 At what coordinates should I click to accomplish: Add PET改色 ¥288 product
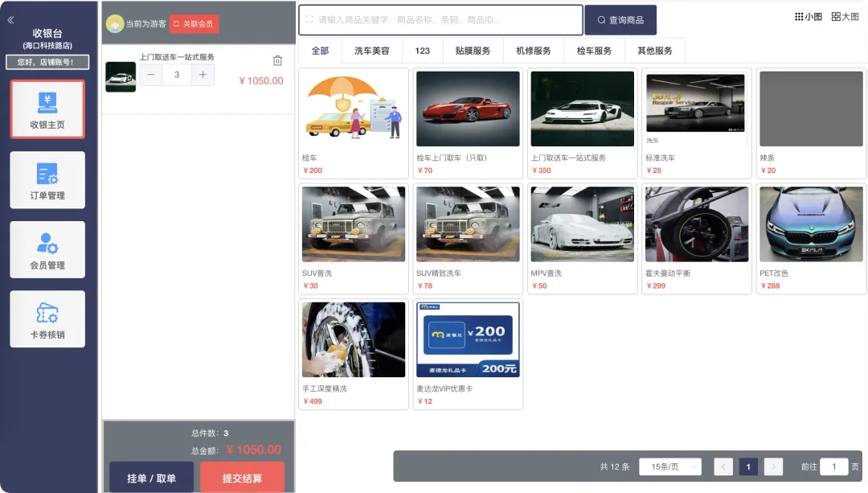(x=811, y=239)
